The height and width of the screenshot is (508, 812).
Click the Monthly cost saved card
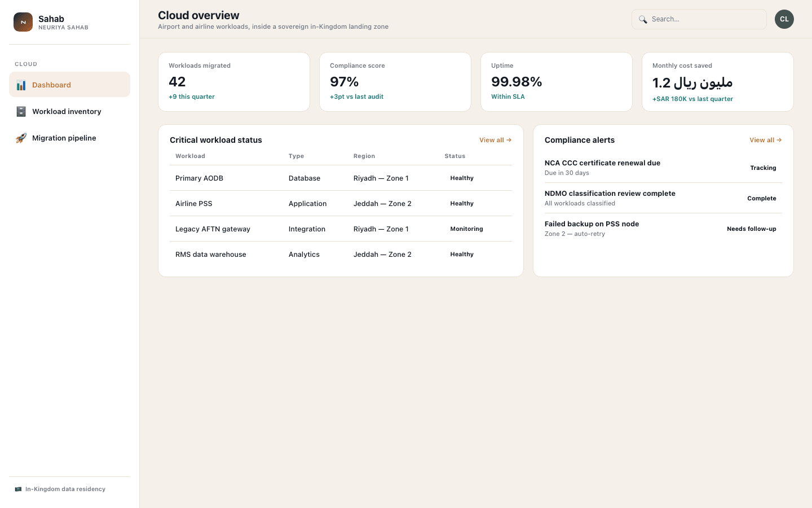click(718, 82)
